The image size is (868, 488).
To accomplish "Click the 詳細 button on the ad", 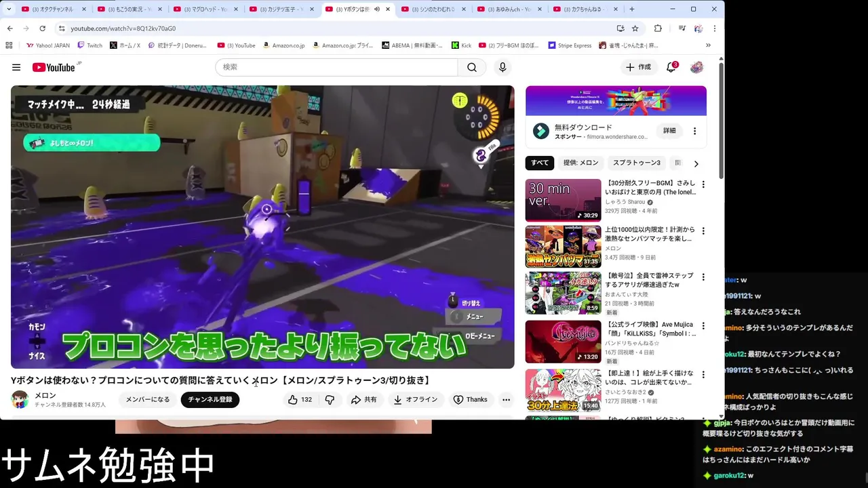I will (x=669, y=131).
